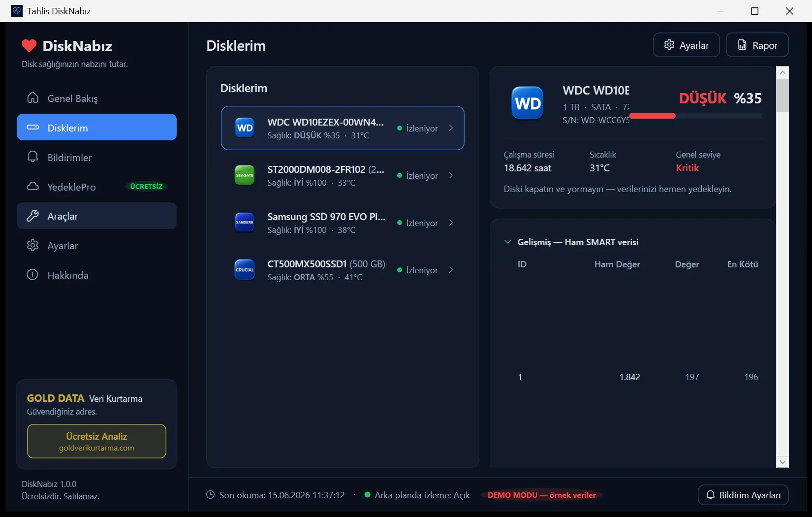Click the WD logo in disk list

[245, 128]
